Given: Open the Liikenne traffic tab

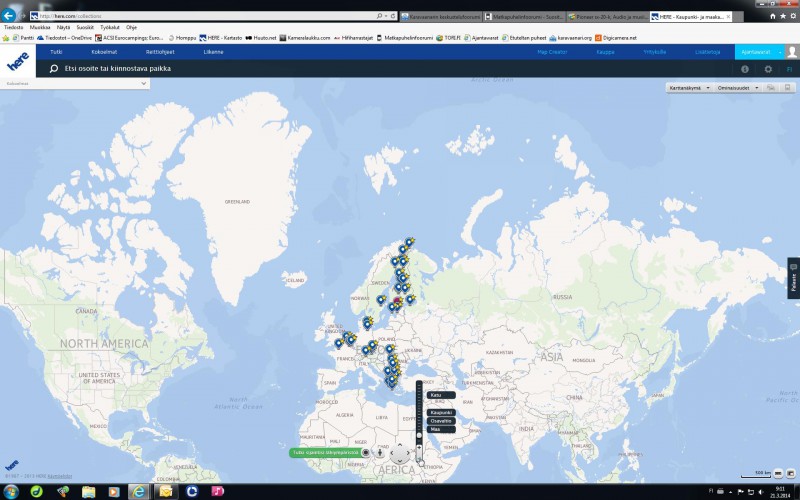Looking at the screenshot, I should (x=214, y=50).
